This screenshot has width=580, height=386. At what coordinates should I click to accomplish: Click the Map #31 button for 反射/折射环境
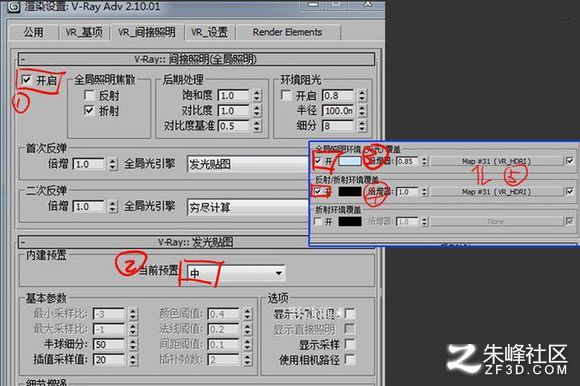pyautogui.click(x=496, y=192)
